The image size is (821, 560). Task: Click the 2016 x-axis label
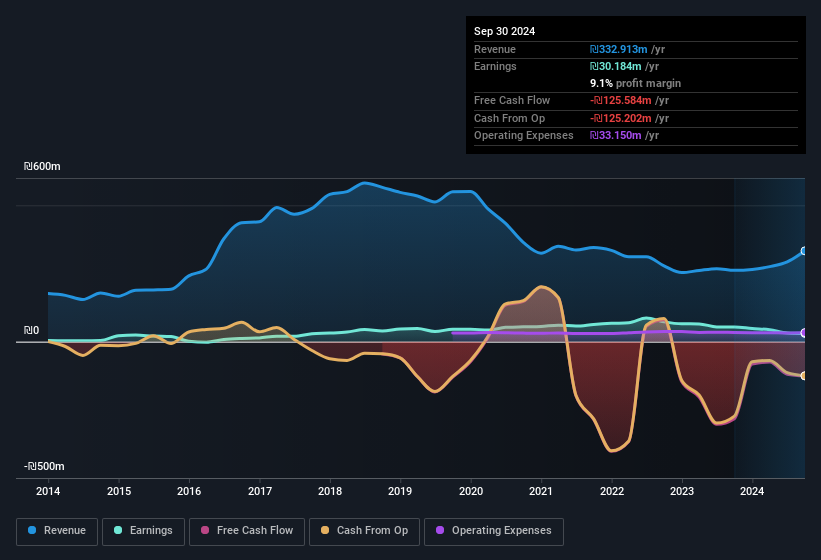tap(189, 491)
